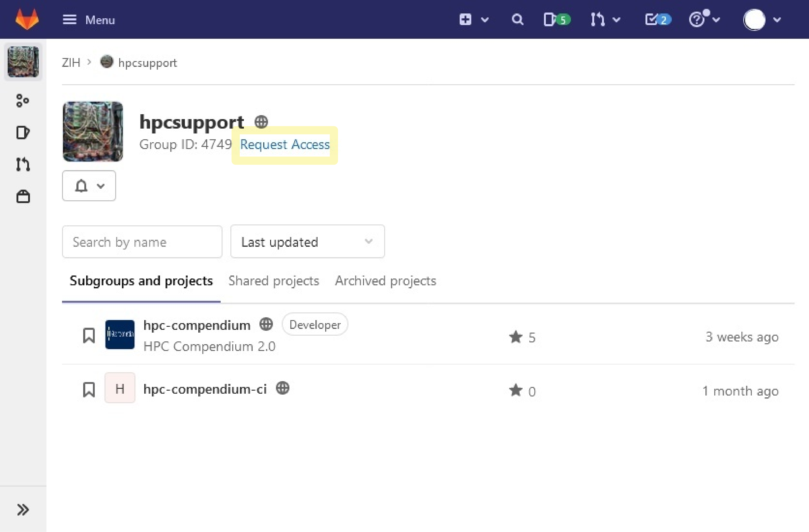The height and width of the screenshot is (532, 809).
Task: Go to ZIH breadcrumb
Action: [71, 62]
